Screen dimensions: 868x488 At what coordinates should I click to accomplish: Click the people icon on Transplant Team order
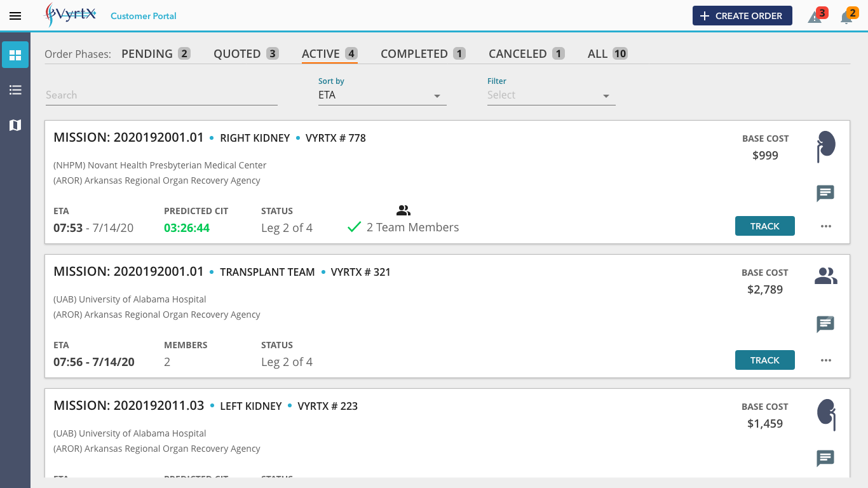click(x=826, y=276)
